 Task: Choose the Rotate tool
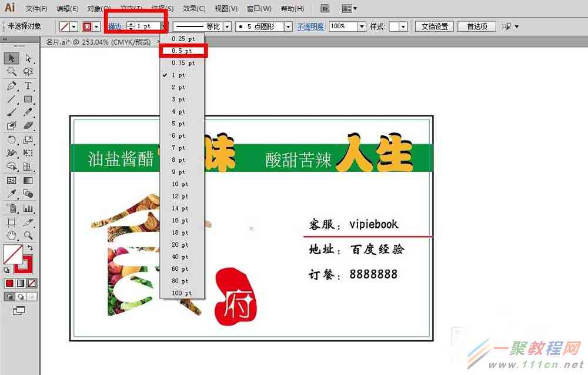pos(11,140)
